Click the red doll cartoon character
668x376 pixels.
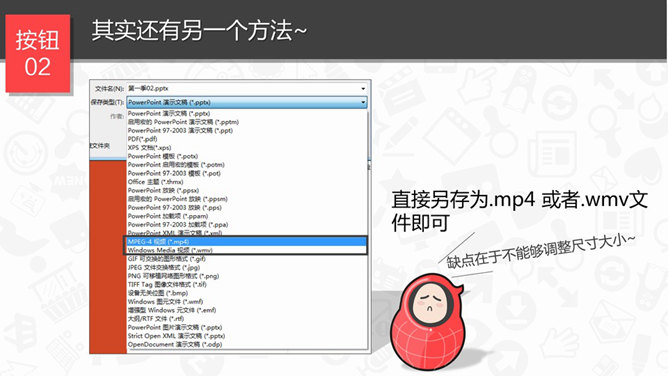coord(426,321)
